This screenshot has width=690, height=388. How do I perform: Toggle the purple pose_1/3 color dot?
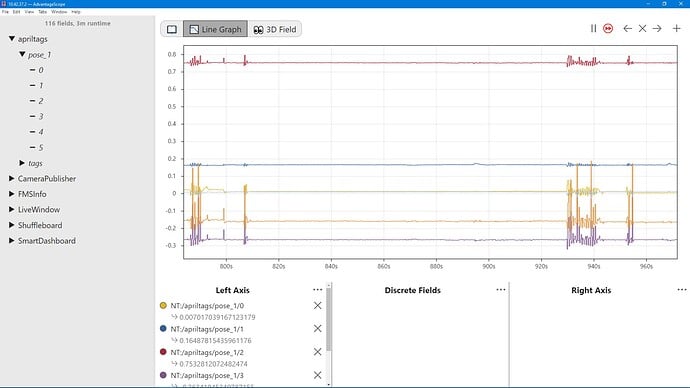coord(163,375)
